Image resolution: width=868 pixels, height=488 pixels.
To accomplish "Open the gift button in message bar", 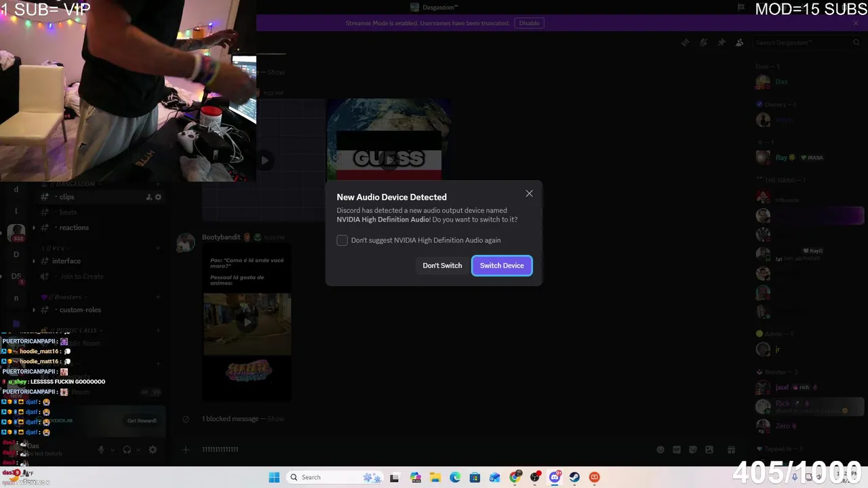I will (x=731, y=449).
